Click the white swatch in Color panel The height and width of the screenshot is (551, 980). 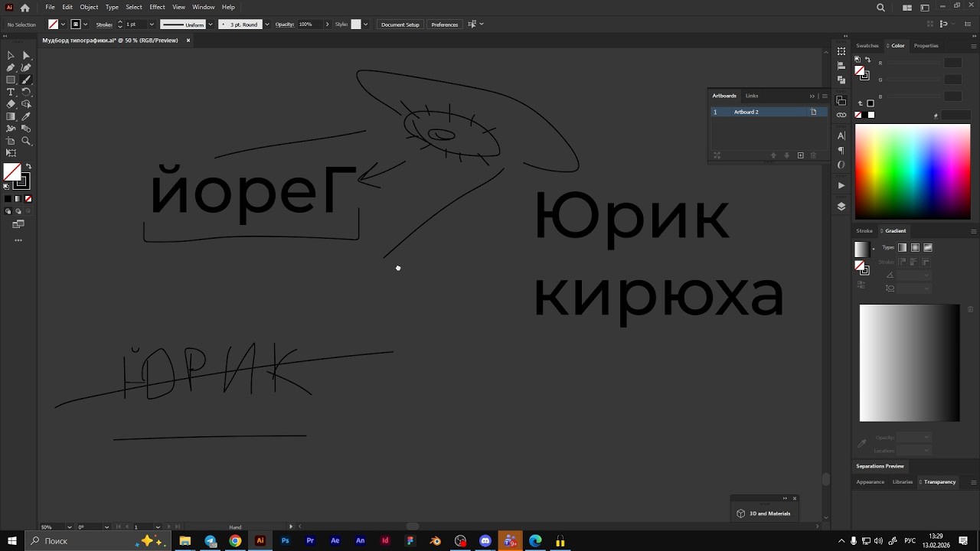click(x=871, y=115)
